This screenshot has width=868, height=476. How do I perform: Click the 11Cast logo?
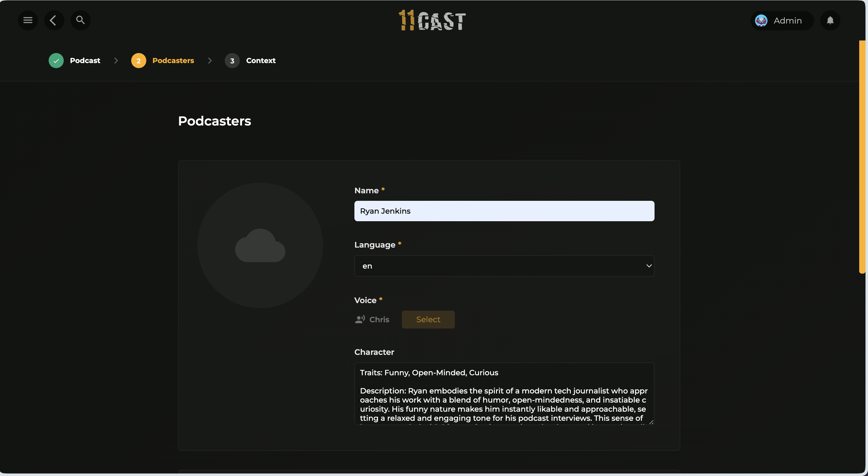coord(432,20)
